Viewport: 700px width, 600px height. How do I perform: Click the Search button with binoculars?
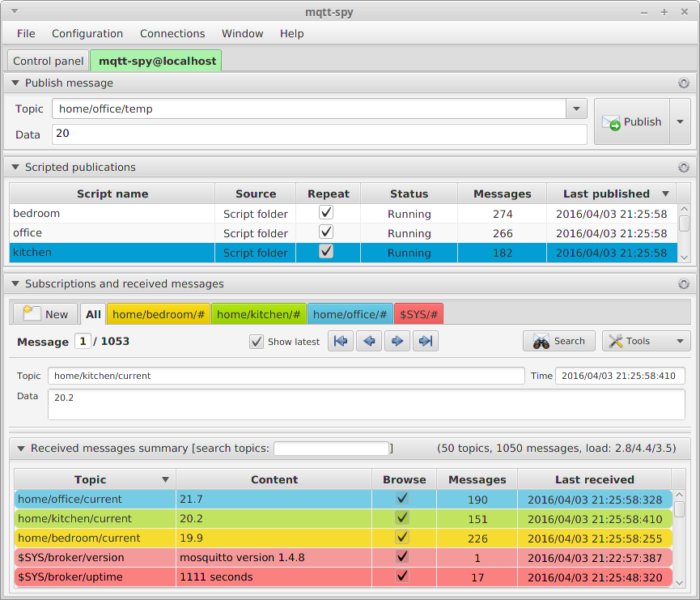tap(559, 342)
